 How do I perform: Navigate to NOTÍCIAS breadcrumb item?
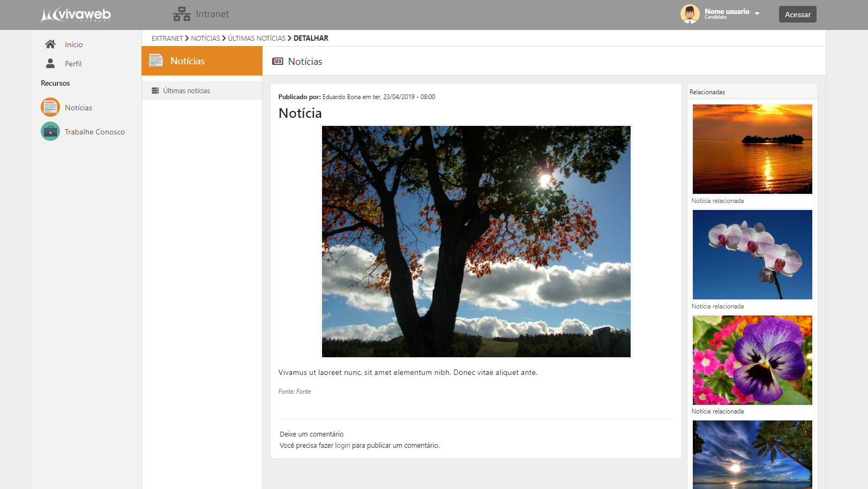(x=205, y=38)
